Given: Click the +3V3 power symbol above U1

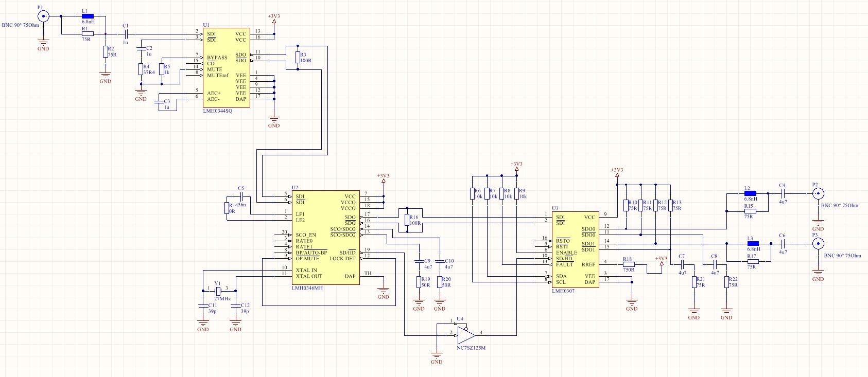Looking at the screenshot, I should [274, 19].
